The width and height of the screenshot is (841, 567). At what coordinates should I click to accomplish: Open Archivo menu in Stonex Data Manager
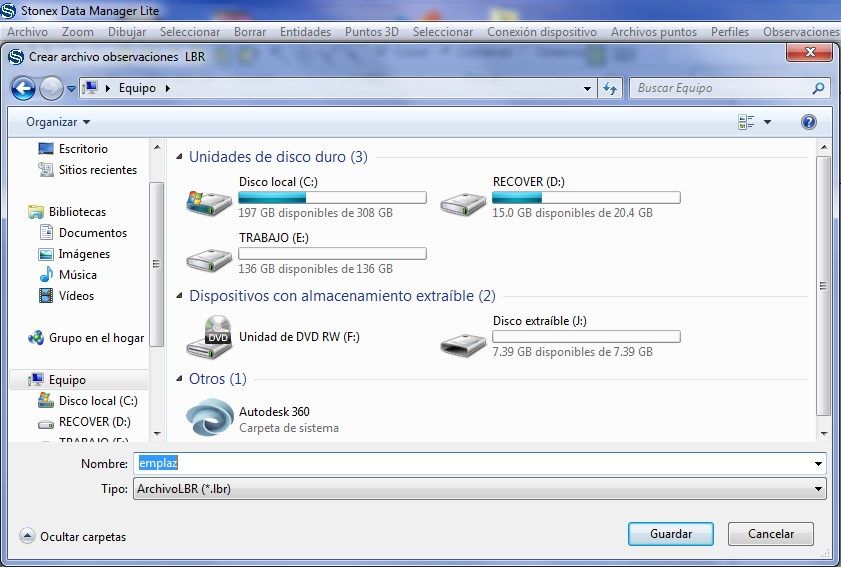tap(27, 32)
